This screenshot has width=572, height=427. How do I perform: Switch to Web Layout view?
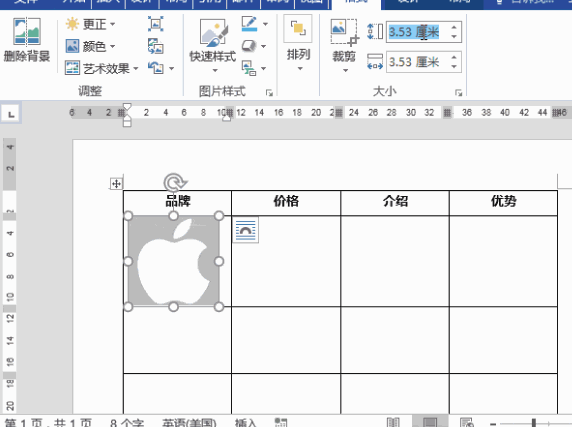click(467, 422)
